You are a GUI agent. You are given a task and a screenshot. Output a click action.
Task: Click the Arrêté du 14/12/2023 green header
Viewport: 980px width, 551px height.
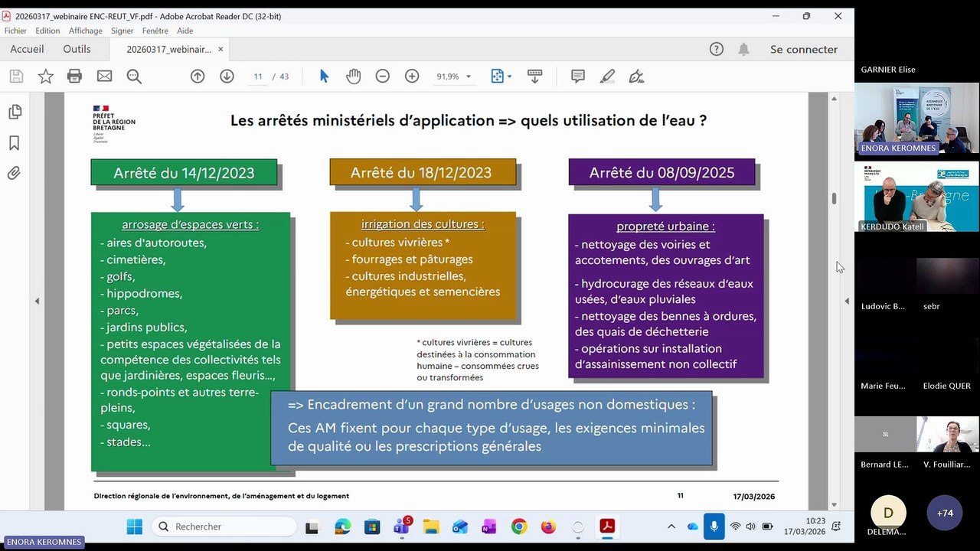click(184, 173)
